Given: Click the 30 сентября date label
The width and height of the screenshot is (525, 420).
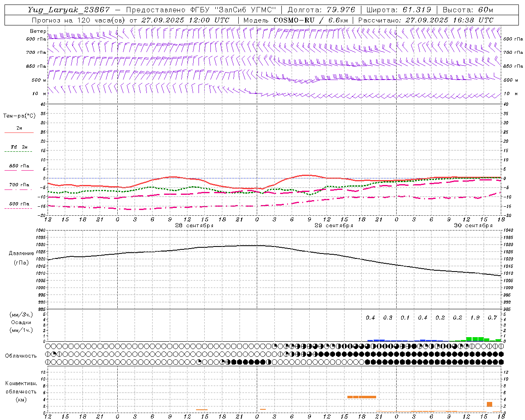Looking at the screenshot, I should [473, 226].
